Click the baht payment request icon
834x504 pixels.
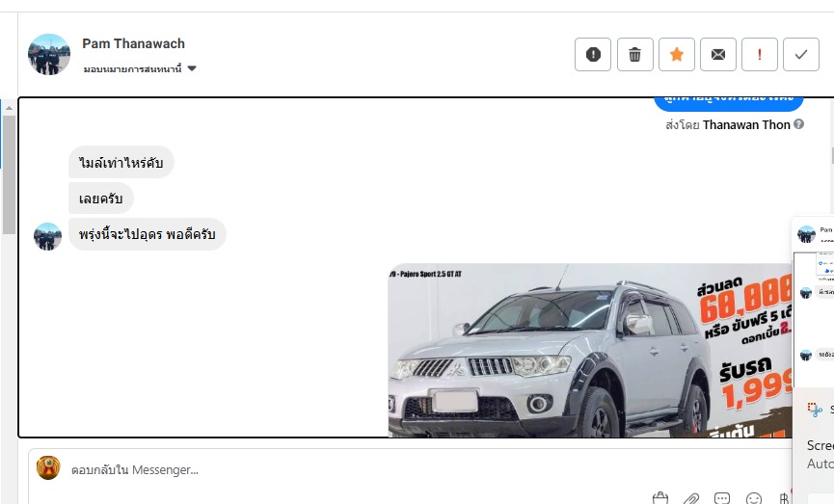coord(784,498)
